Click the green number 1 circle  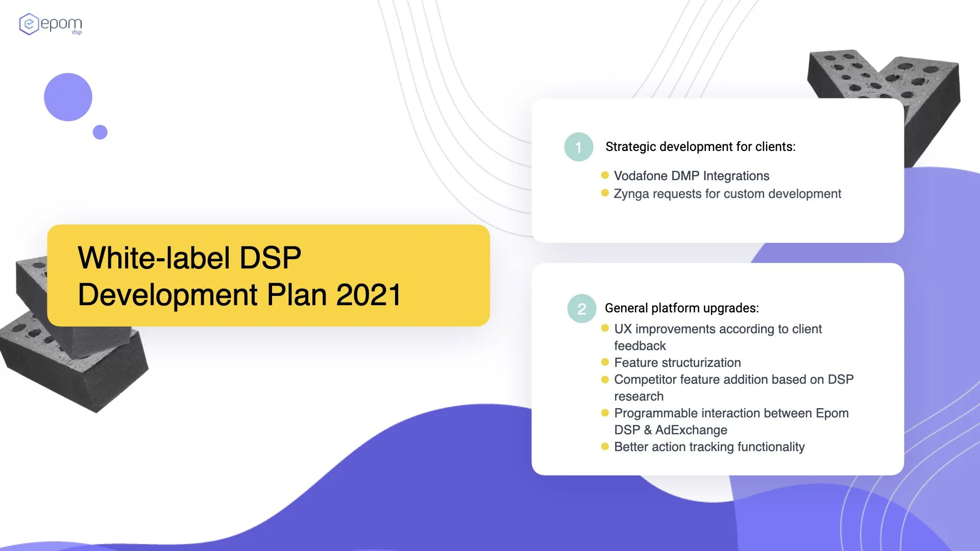(x=578, y=147)
